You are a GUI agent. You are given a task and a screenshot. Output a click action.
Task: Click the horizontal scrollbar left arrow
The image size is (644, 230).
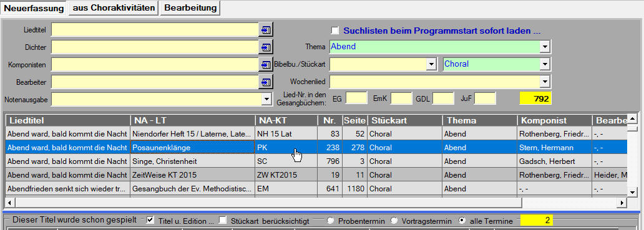click(10, 203)
